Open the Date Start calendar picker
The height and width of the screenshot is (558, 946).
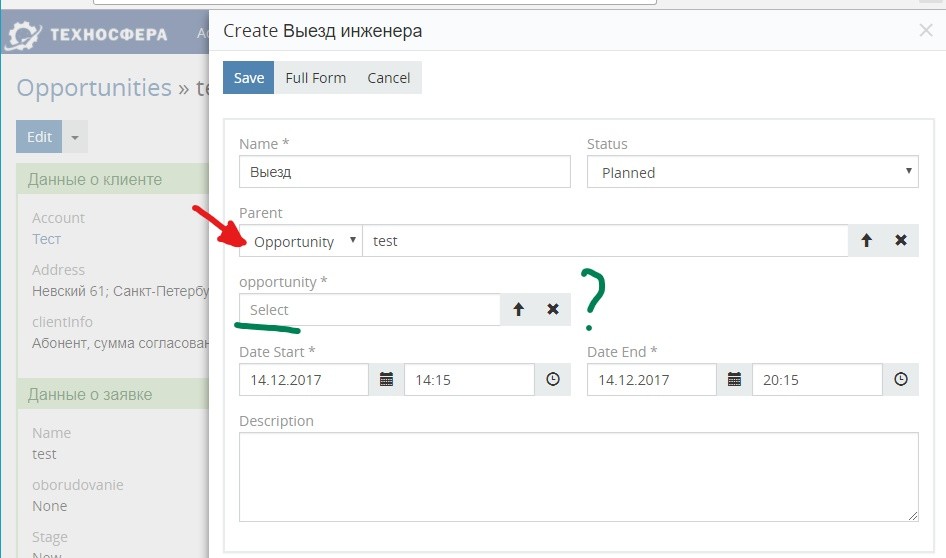(387, 380)
